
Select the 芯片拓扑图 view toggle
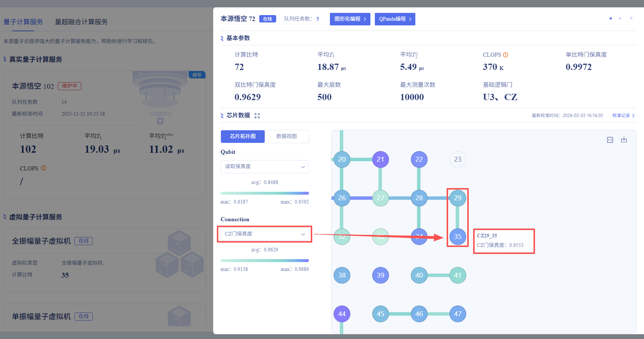(243, 136)
